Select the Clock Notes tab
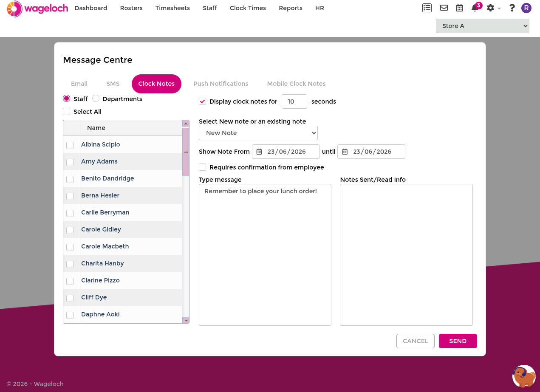 click(156, 84)
